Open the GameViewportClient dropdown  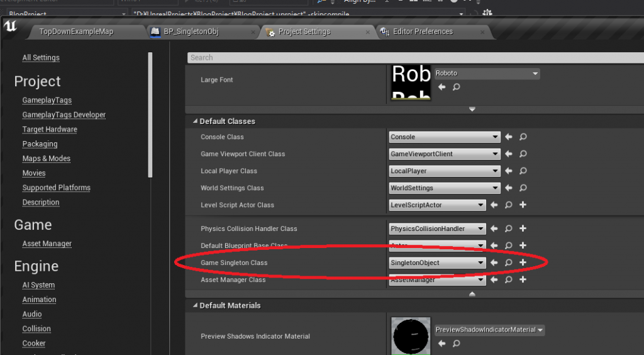[x=444, y=154]
